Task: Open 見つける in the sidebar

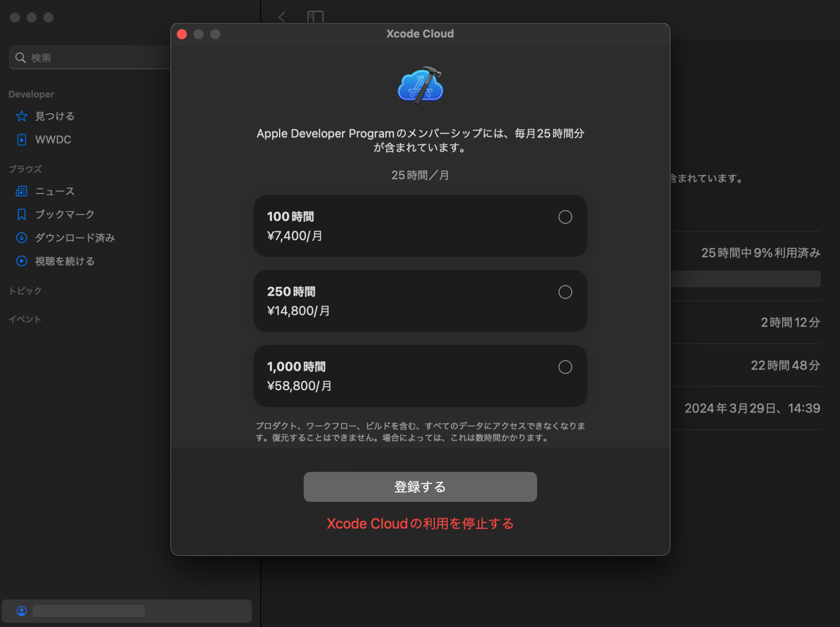Action: click(x=55, y=116)
